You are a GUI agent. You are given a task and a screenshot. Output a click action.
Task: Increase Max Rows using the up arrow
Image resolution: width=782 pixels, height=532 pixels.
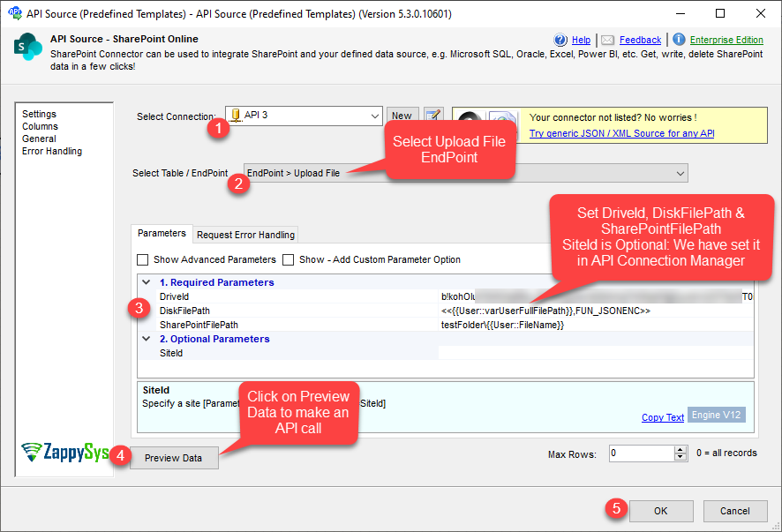[680, 449]
